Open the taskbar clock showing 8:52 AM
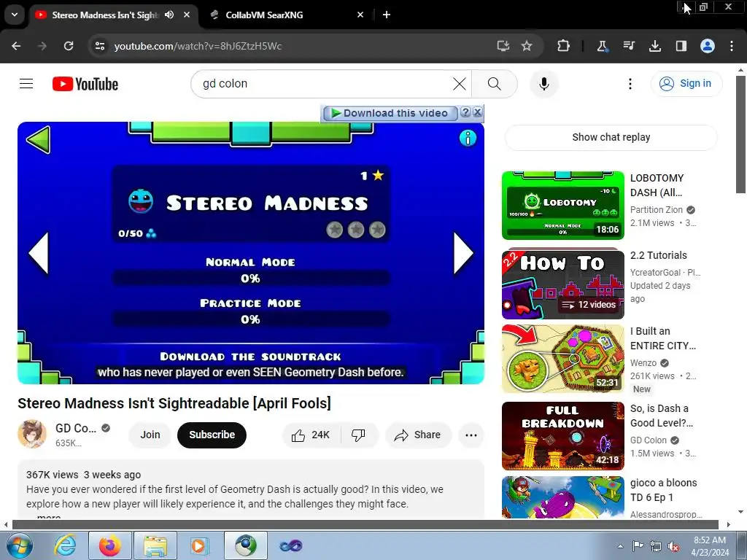The height and width of the screenshot is (560, 747). click(710, 546)
